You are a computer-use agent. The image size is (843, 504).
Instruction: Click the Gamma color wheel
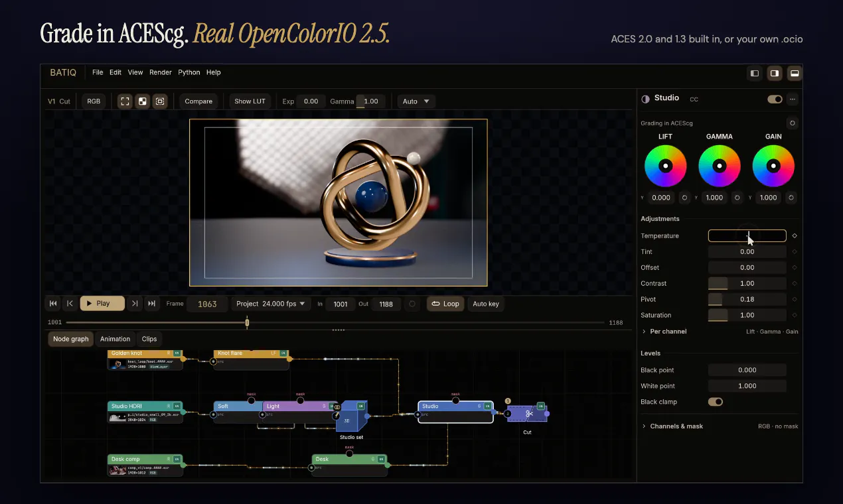720,166
